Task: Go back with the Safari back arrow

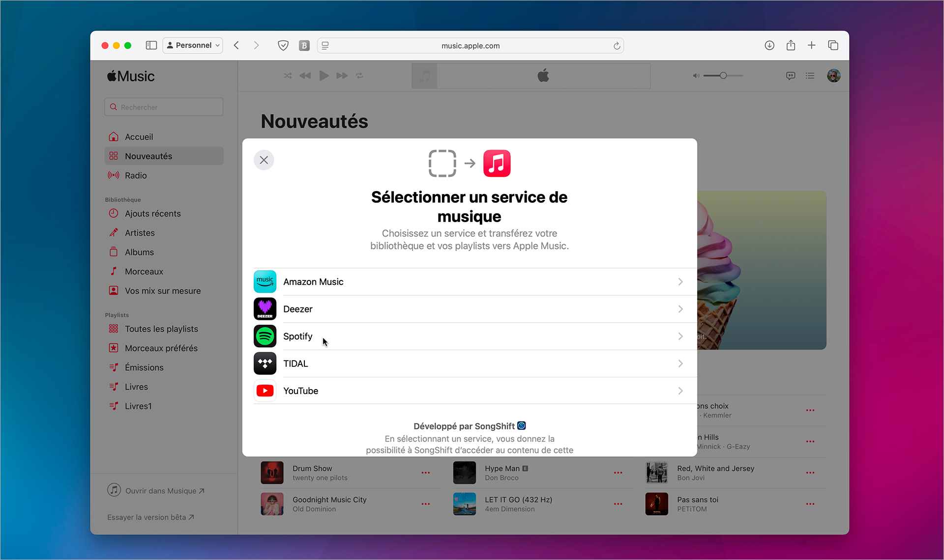Action: 236,45
